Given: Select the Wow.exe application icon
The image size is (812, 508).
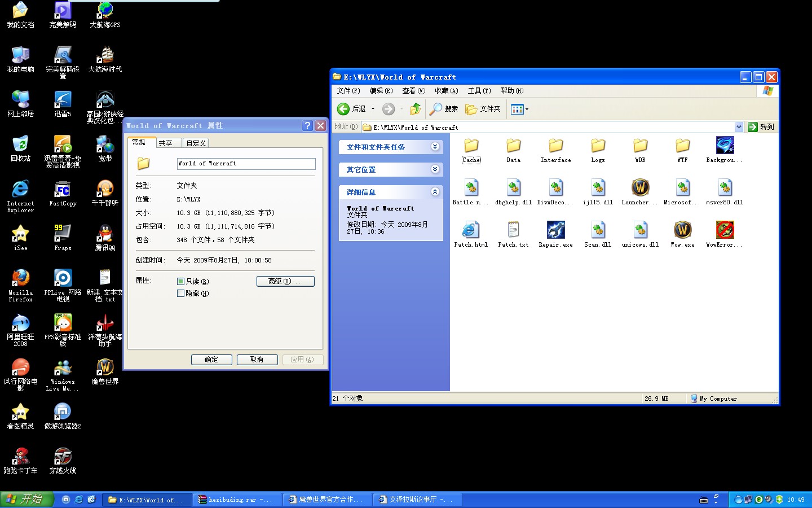Looking at the screenshot, I should click(683, 230).
